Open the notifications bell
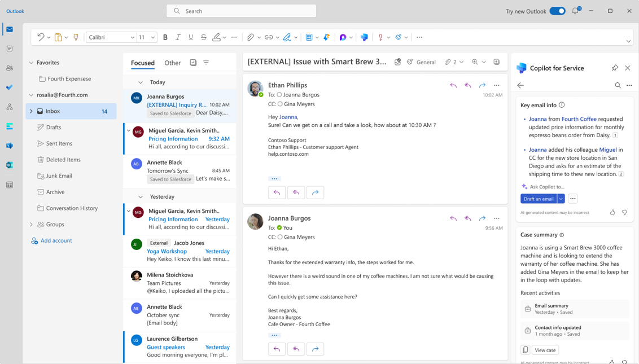This screenshot has height=364, width=639. [575, 11]
